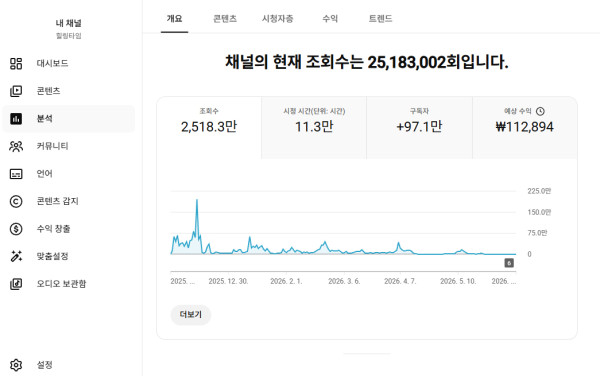Click the 수익 창출 dollar icon
Screen dimensions: 600x376
pos(16,229)
